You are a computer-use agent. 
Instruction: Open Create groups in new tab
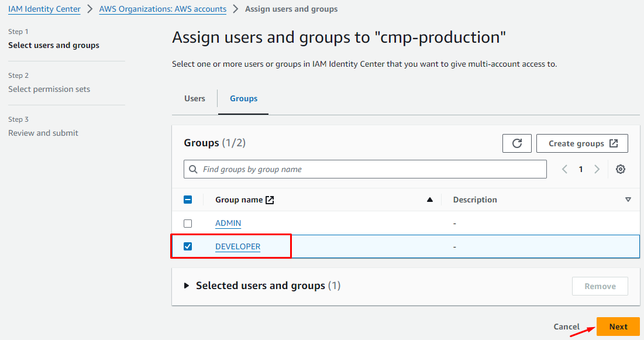[x=582, y=143]
